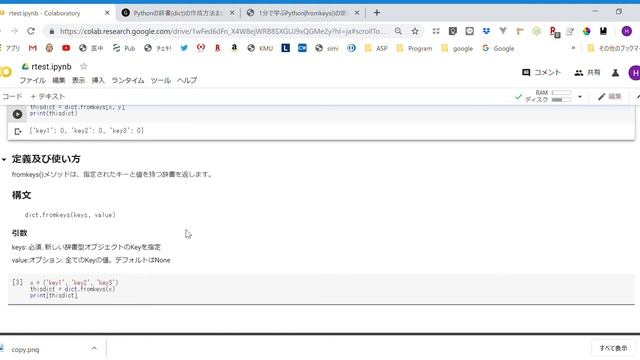The height and width of the screenshot is (360, 640).
Task: Click the 編集 pencil edit button
Action: [609, 97]
